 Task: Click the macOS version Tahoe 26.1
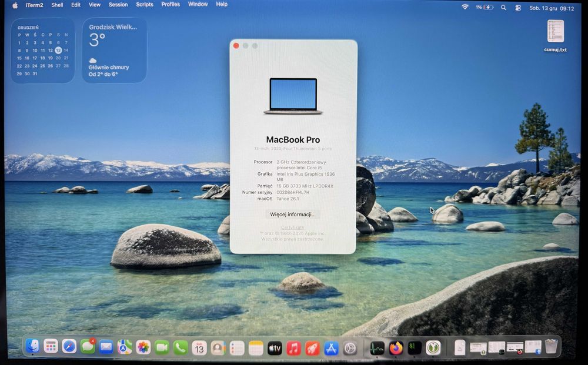coord(288,199)
